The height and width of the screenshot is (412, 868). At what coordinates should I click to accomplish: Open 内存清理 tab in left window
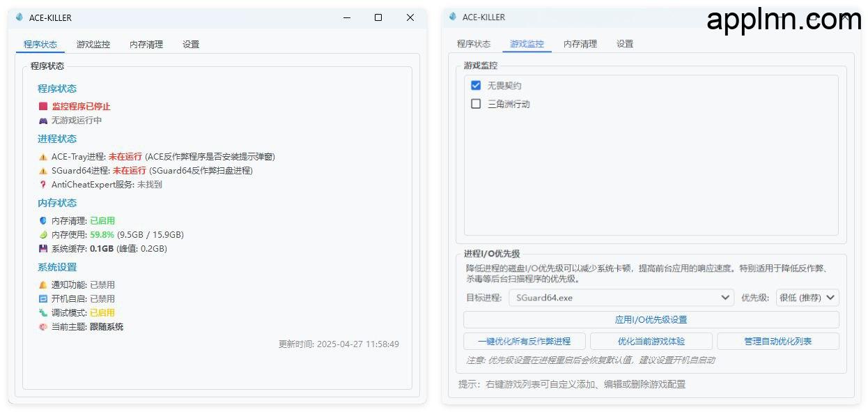(x=146, y=45)
